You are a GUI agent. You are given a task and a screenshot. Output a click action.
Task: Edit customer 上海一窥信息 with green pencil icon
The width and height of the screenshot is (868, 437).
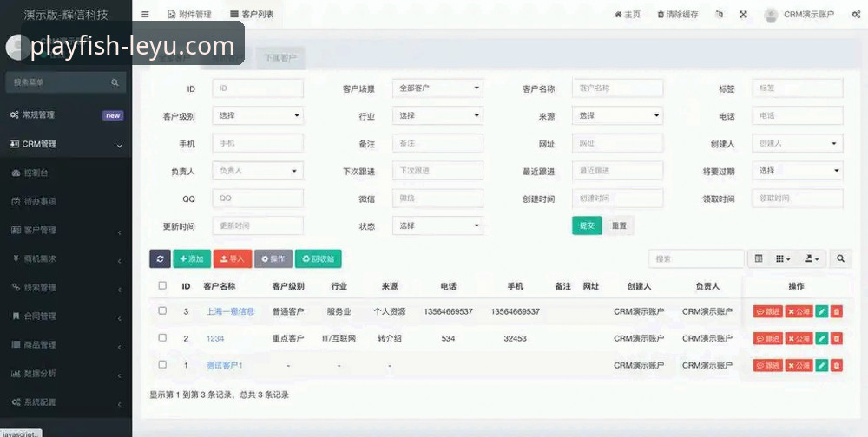point(821,311)
